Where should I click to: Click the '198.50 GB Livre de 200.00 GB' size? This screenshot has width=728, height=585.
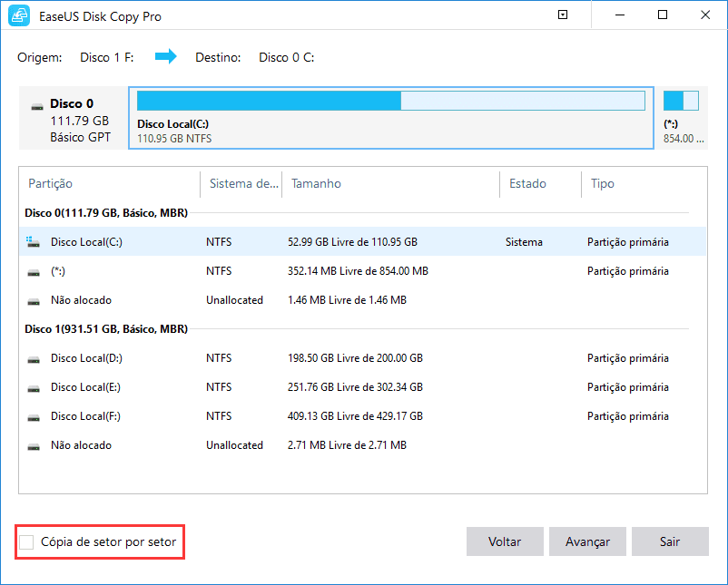point(355,358)
